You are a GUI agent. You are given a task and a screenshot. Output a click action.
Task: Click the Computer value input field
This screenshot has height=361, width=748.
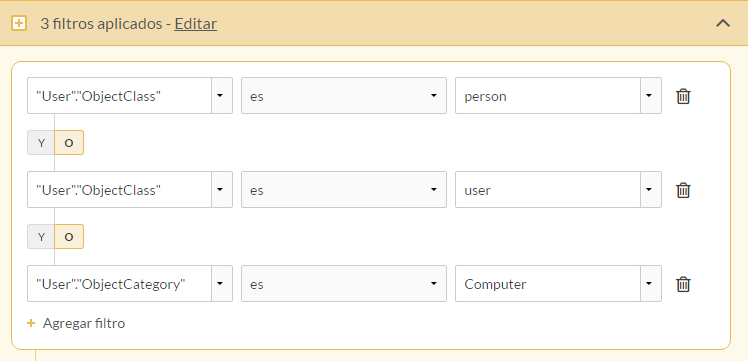coord(548,284)
